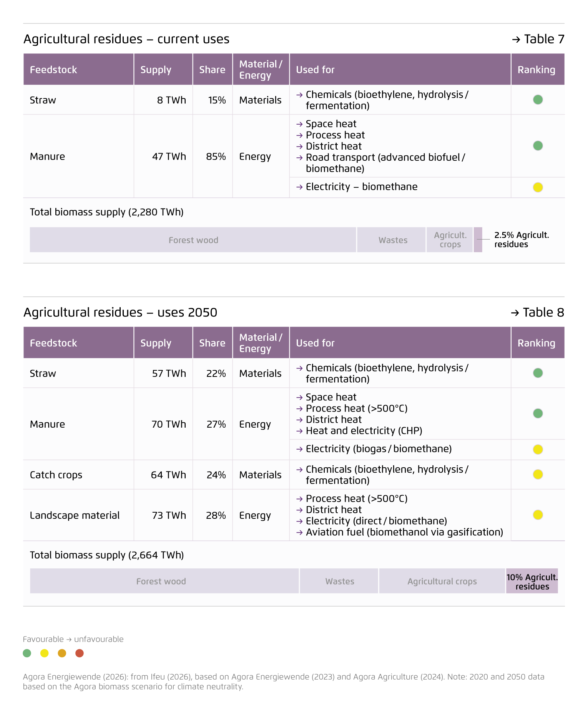
Task: Click the Share column header in Table 7
Action: pyautogui.click(x=213, y=70)
